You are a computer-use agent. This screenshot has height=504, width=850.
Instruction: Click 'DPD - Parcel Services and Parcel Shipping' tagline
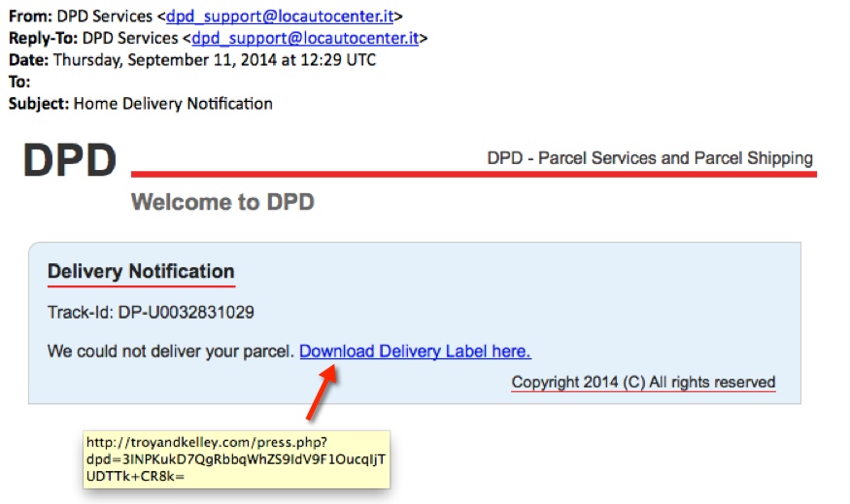point(650,158)
